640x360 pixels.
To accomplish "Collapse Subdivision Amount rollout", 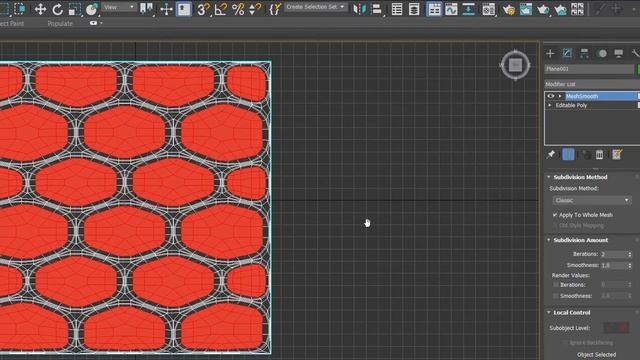I will tap(549, 240).
